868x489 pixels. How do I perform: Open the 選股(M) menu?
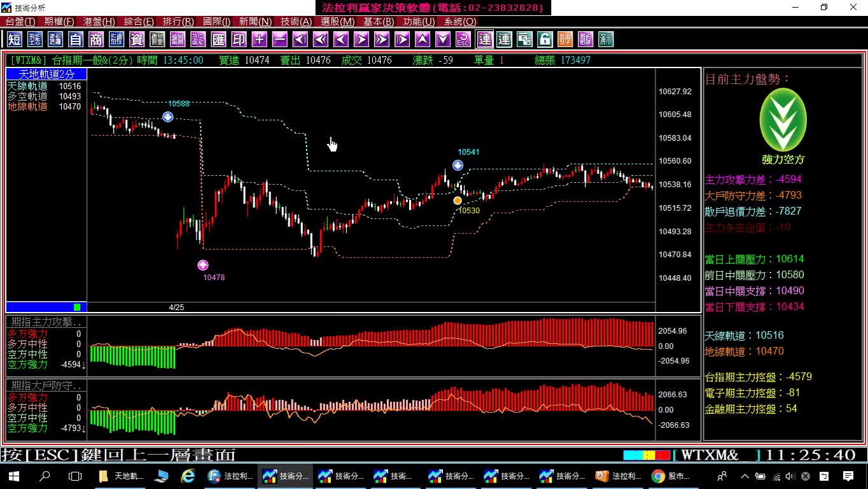pyautogui.click(x=337, y=22)
